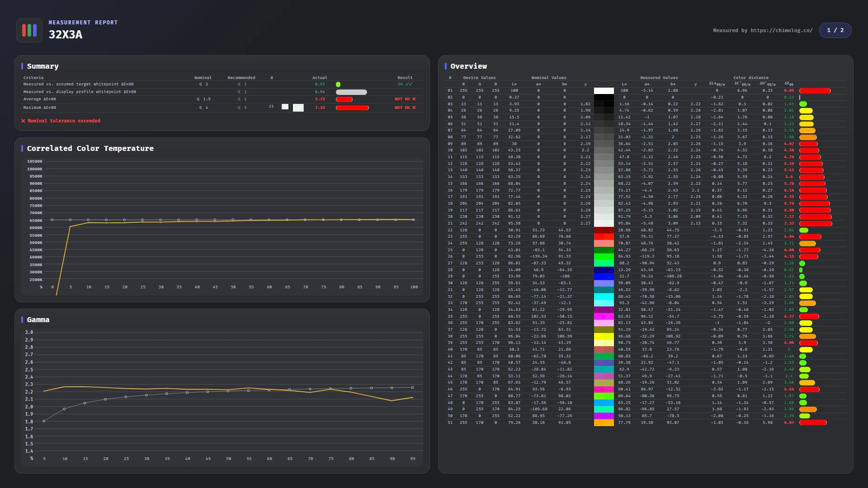Click the yellow swatch in Overview row 38
Image resolution: width=868 pixels, height=488 pixels.
(x=604, y=336)
